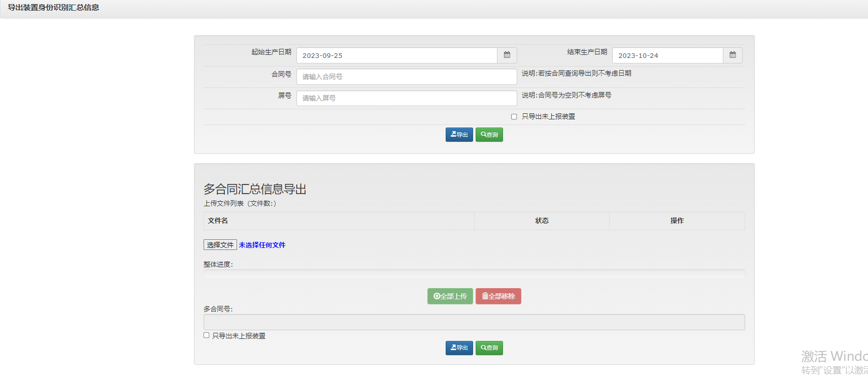Click the 多合同汇总信息导出 heading
Viewport: 868px width, 377px height.
point(255,189)
